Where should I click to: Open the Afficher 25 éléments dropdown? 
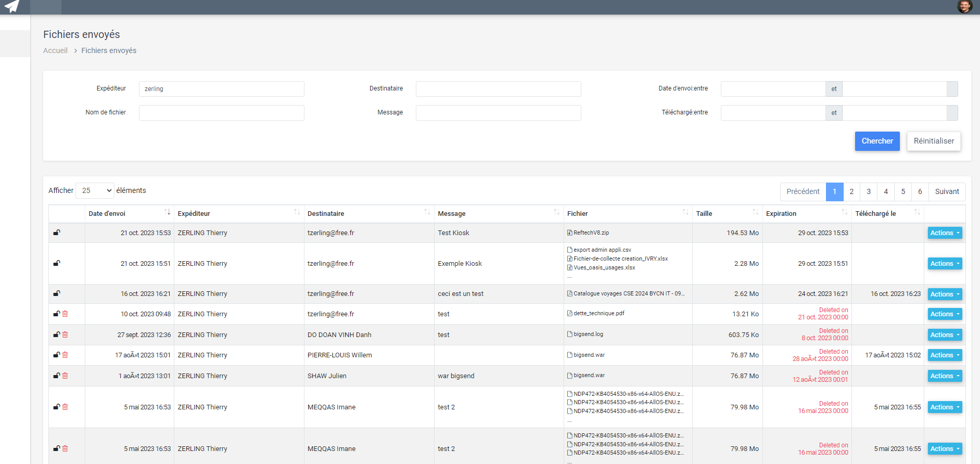(95, 190)
